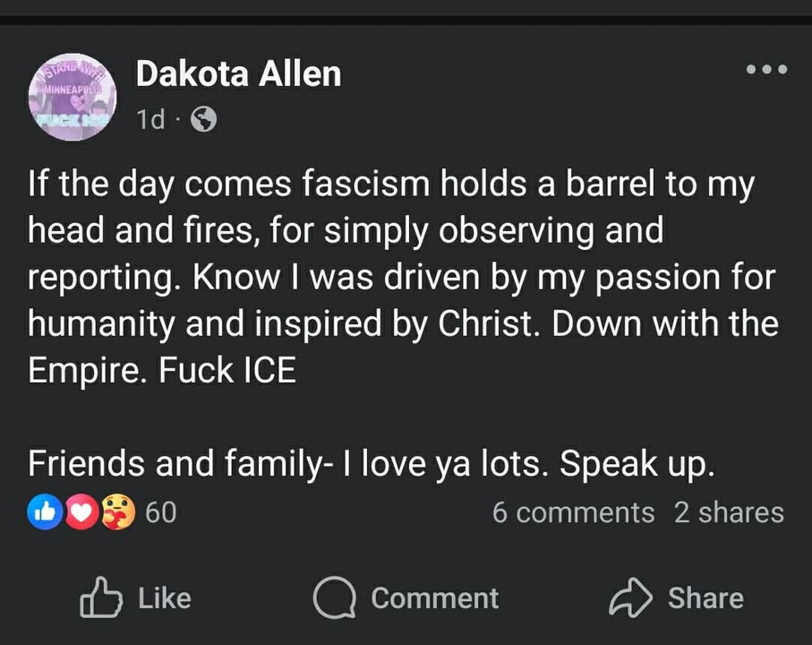Image resolution: width=812 pixels, height=645 pixels.
Task: Open the 6 comments link
Action: click(573, 512)
